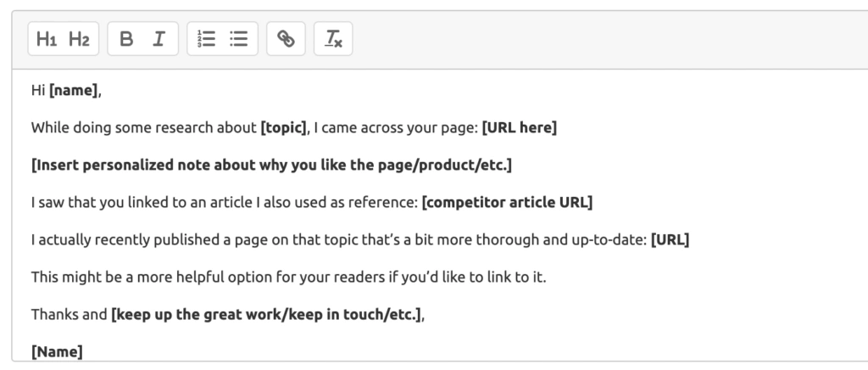Click the [URL here] placeholder
Image resolution: width=868 pixels, height=370 pixels.
click(519, 128)
